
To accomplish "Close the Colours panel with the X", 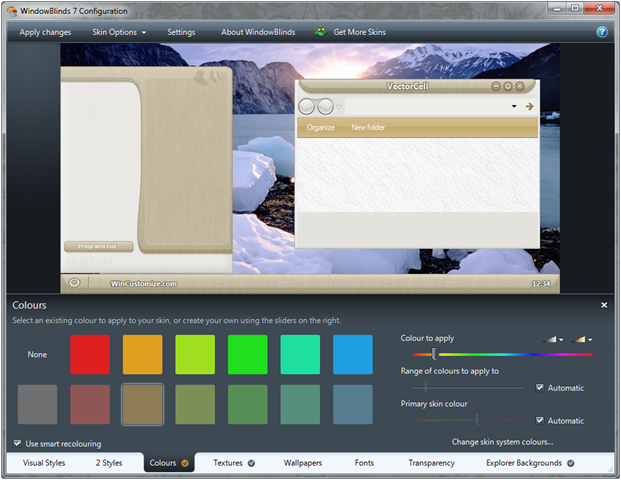I will [x=604, y=305].
